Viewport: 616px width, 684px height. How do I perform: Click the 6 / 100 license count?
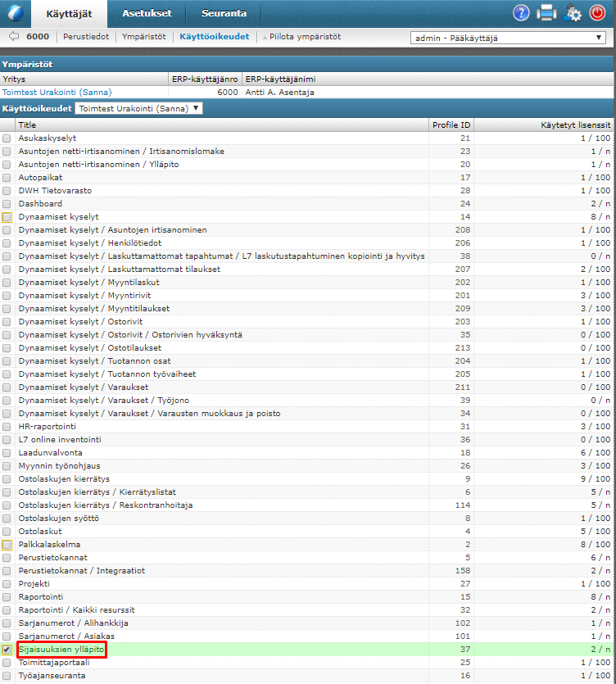point(596,453)
